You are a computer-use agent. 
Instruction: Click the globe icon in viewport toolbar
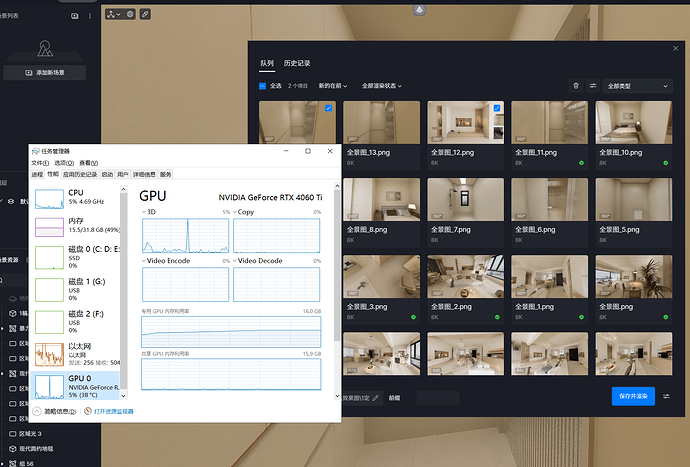tap(130, 15)
